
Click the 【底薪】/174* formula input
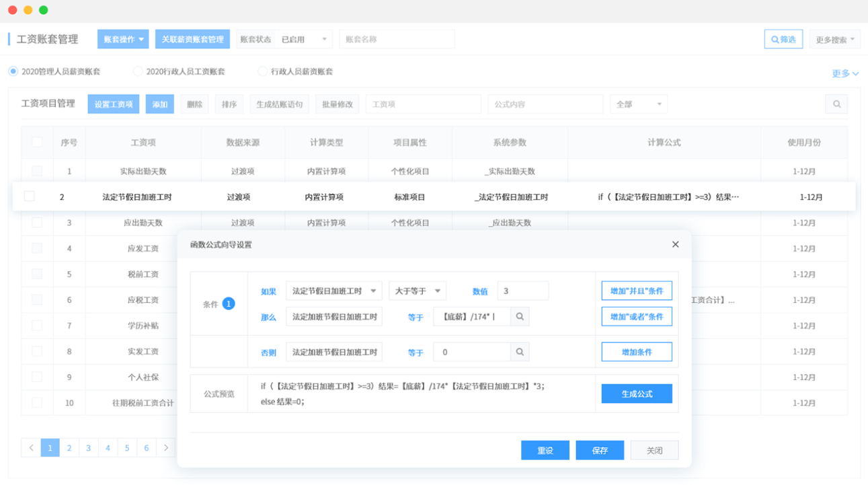point(472,316)
